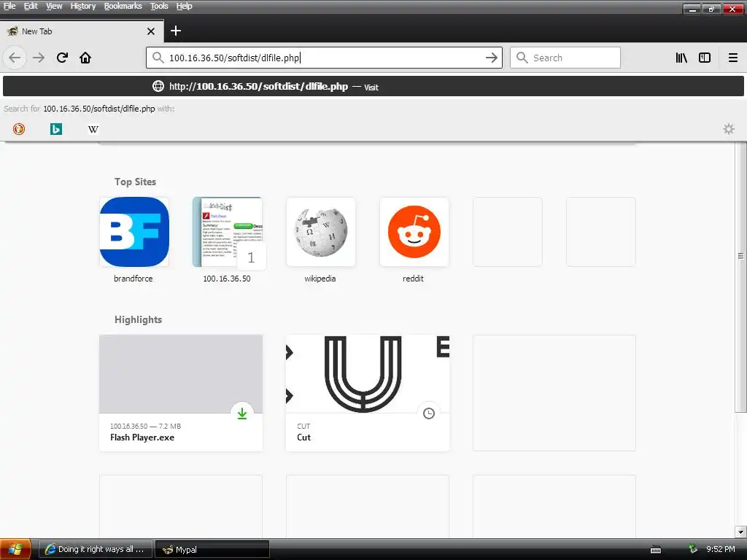This screenshot has height=560, width=747.
Task: Open search settings gear icon
Action: [x=729, y=129]
